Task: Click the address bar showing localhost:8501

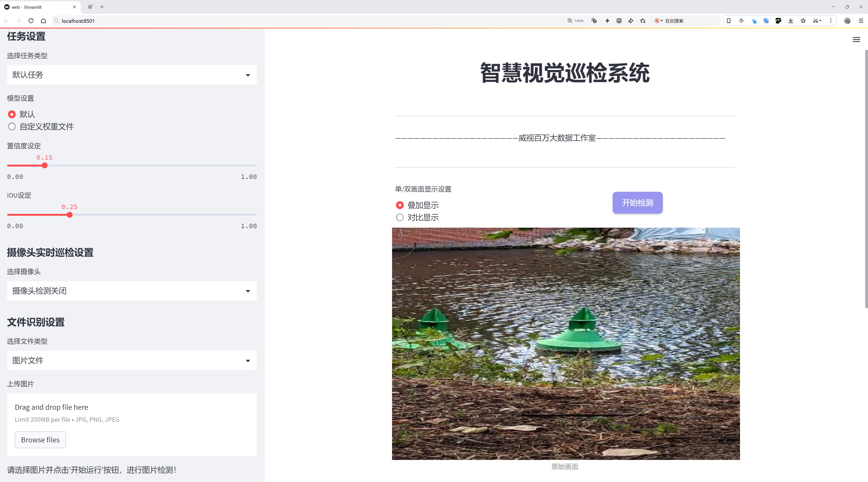Action: [303, 21]
